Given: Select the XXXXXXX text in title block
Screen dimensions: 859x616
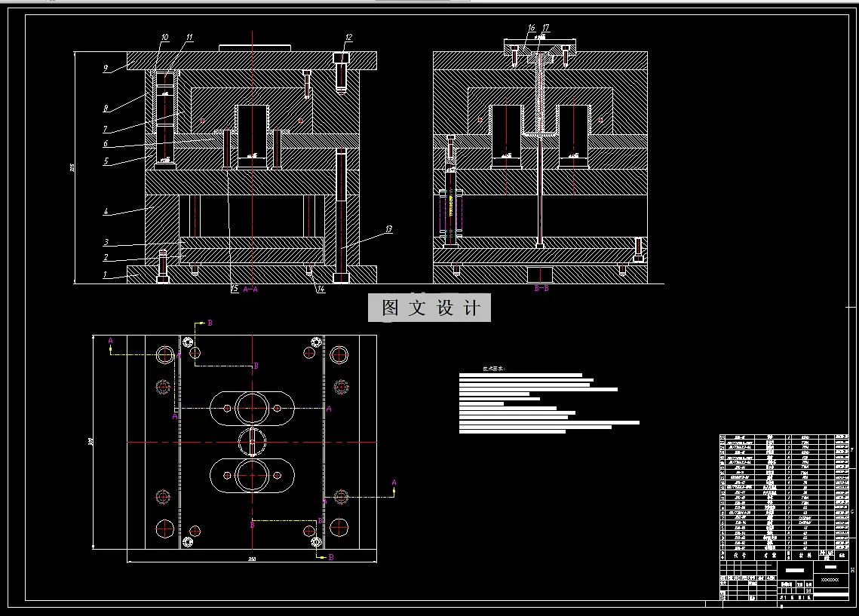Looking at the screenshot, I should pyautogui.click(x=830, y=579).
